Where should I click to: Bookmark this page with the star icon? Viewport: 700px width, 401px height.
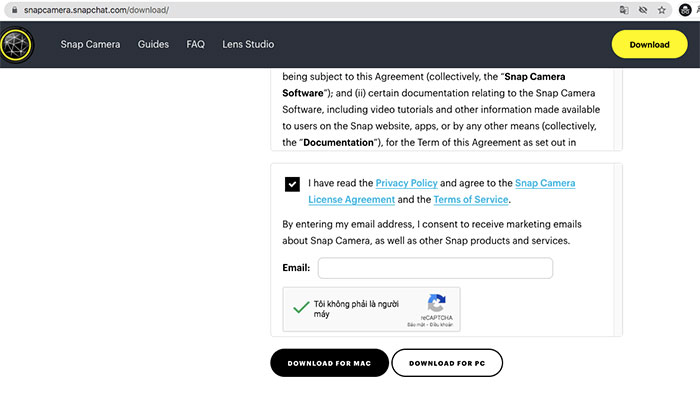[662, 10]
